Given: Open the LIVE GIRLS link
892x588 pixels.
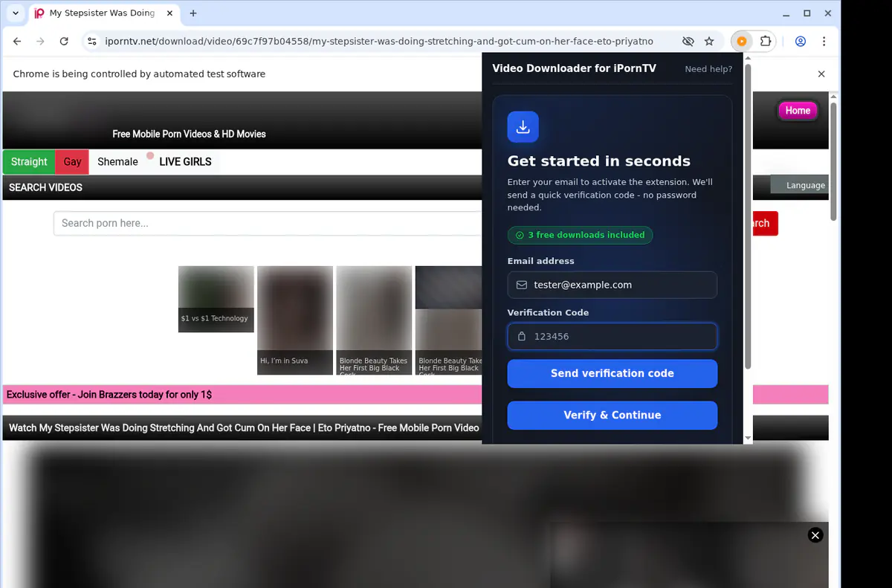Looking at the screenshot, I should pos(185,162).
